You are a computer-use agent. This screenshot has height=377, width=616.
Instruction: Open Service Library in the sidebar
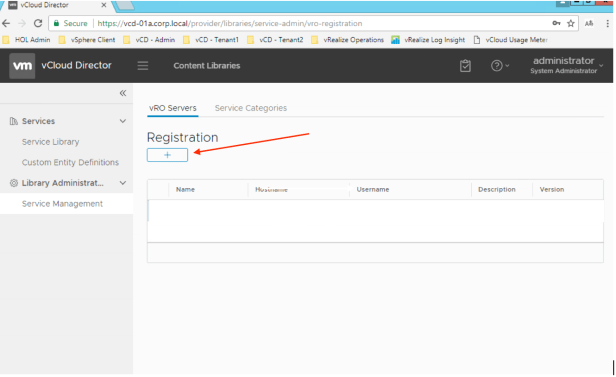51,142
